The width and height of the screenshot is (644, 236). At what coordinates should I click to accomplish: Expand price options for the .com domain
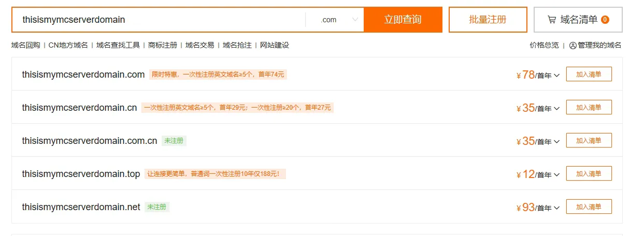pyautogui.click(x=557, y=76)
